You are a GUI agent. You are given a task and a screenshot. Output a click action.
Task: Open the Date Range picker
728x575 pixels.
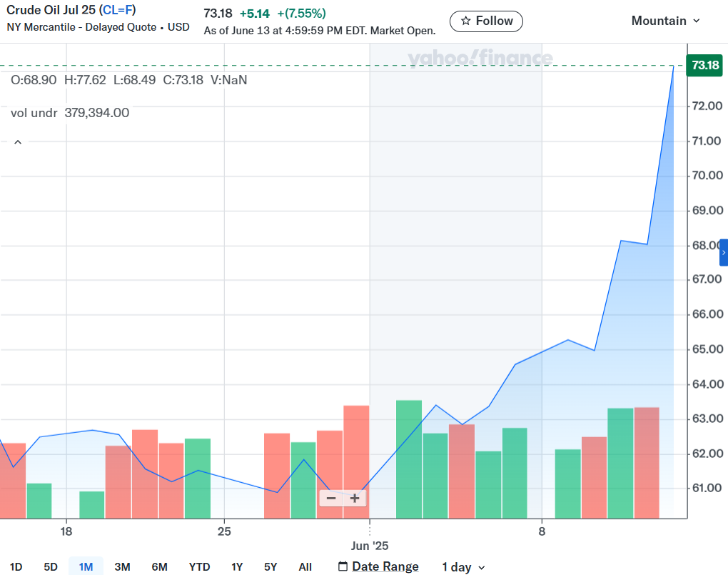tap(378, 566)
